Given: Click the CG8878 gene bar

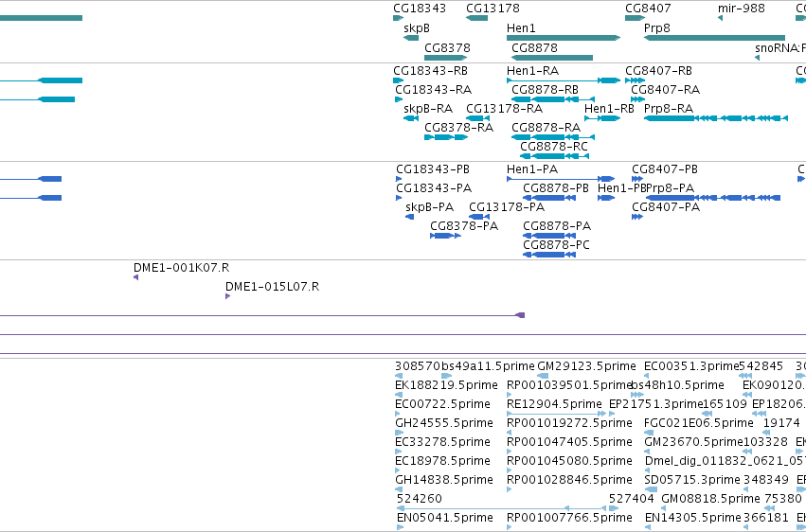Looking at the screenshot, I should click(x=552, y=58).
